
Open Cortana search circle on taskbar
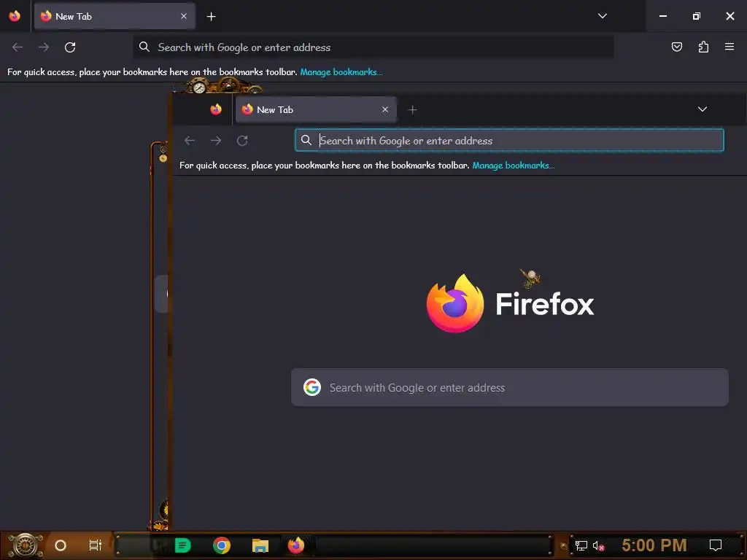[61, 545]
